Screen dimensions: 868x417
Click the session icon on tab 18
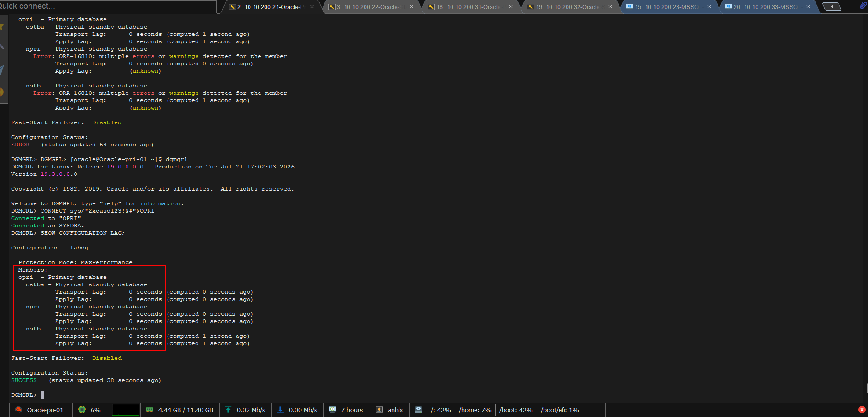(x=431, y=7)
